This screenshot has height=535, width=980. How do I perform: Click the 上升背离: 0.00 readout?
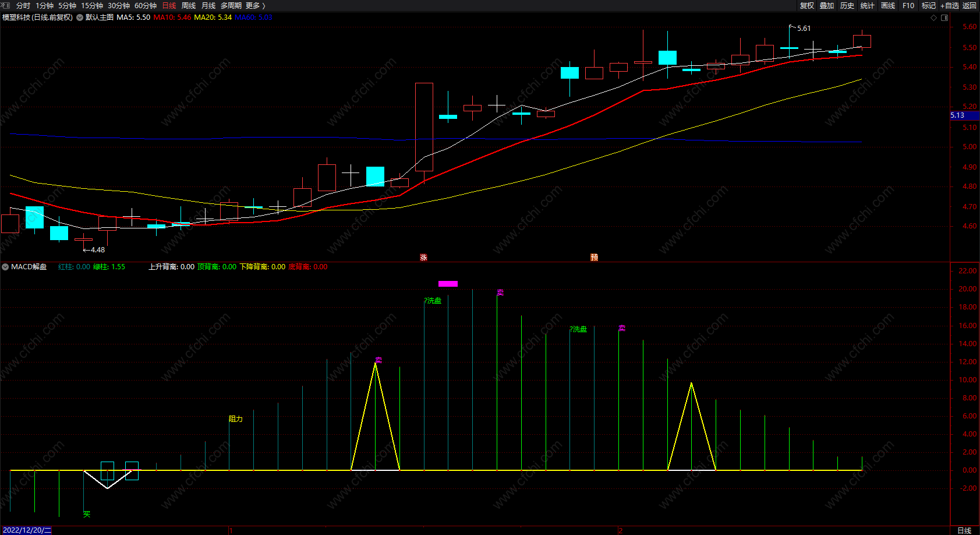tap(171, 267)
